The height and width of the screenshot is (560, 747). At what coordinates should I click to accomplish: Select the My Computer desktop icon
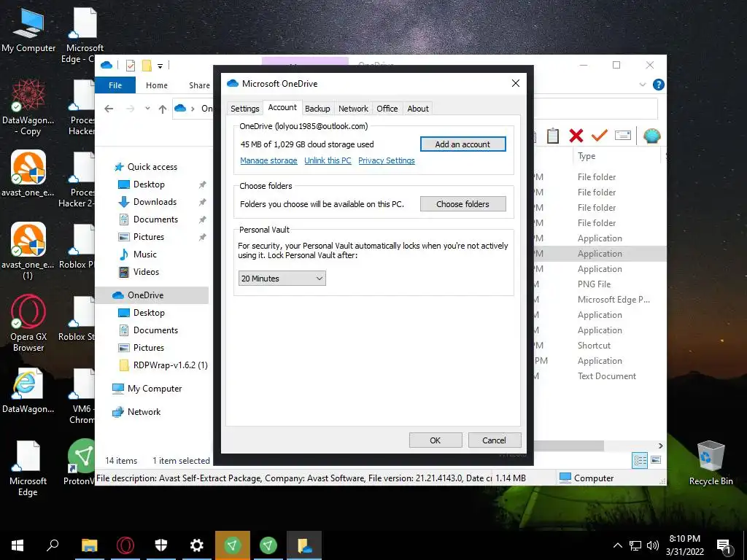coord(28,30)
